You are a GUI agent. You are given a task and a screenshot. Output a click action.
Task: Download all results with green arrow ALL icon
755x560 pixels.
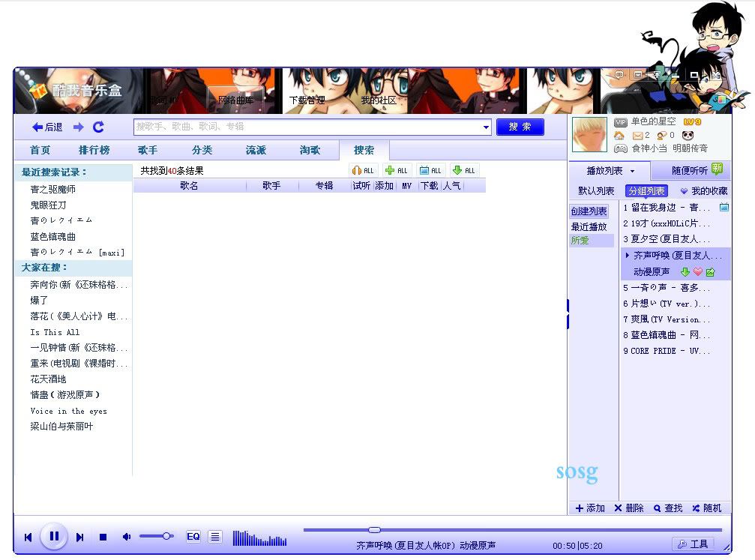click(x=464, y=170)
